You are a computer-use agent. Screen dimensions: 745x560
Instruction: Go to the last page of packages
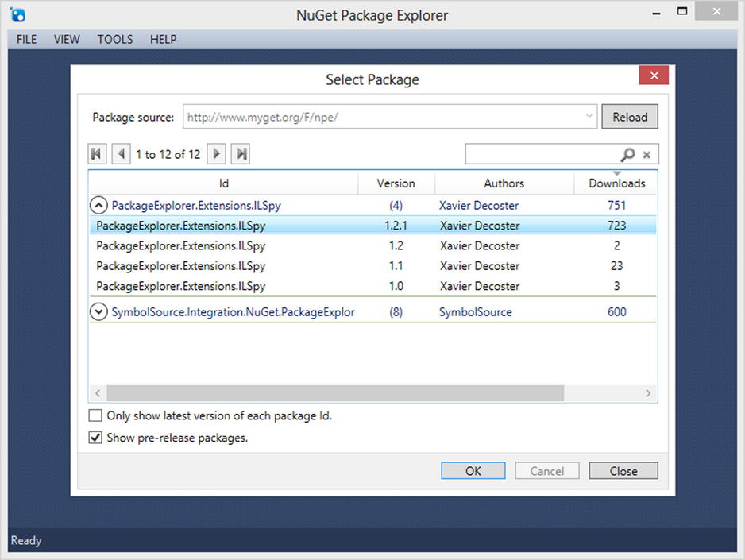241,154
